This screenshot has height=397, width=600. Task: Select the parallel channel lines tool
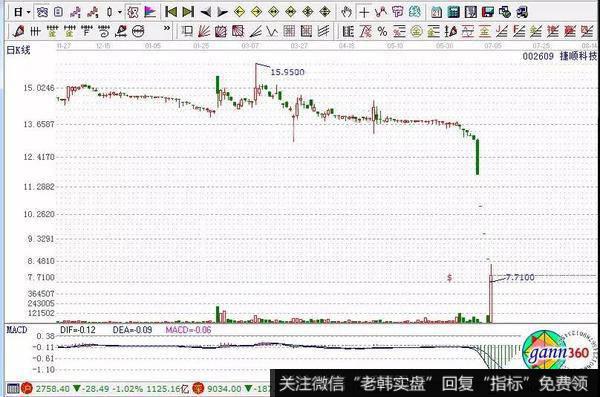(x=323, y=31)
